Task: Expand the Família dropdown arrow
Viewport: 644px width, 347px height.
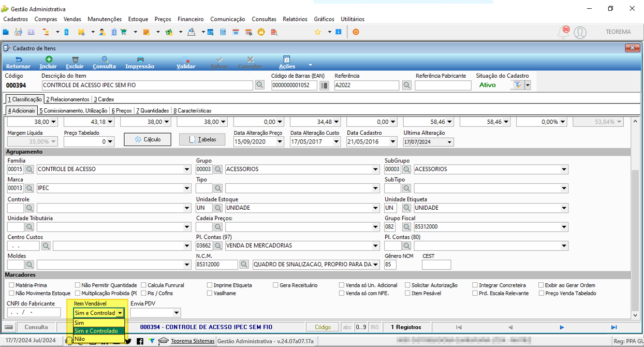Action: pos(187,169)
